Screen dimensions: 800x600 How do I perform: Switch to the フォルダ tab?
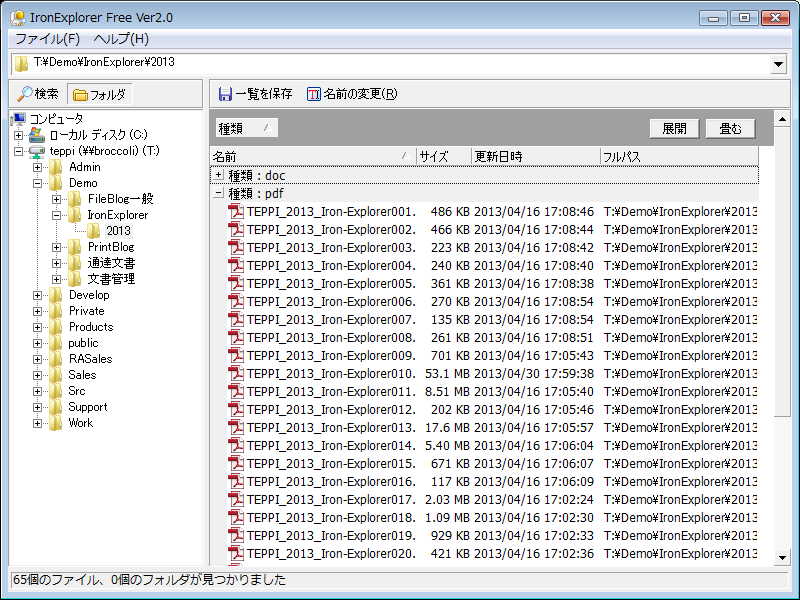[100, 94]
